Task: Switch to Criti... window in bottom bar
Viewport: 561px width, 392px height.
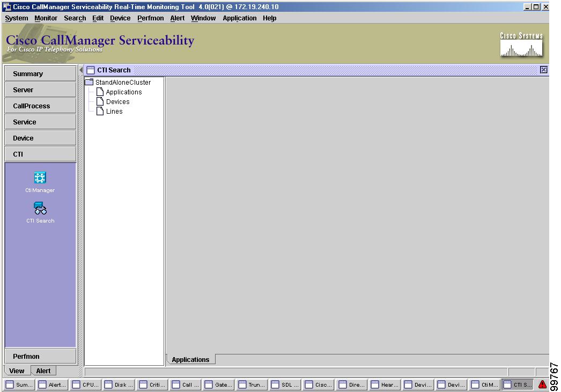Action: click(153, 385)
